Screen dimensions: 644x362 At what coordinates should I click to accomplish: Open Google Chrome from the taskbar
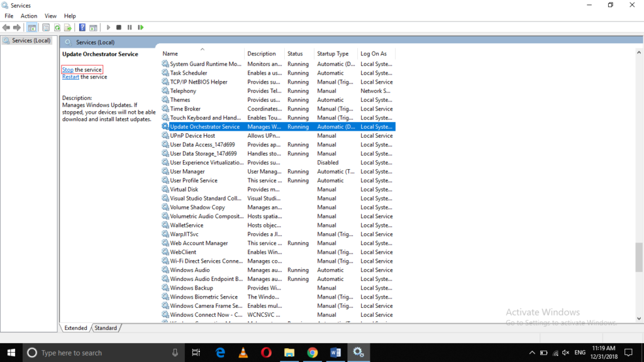click(x=313, y=353)
